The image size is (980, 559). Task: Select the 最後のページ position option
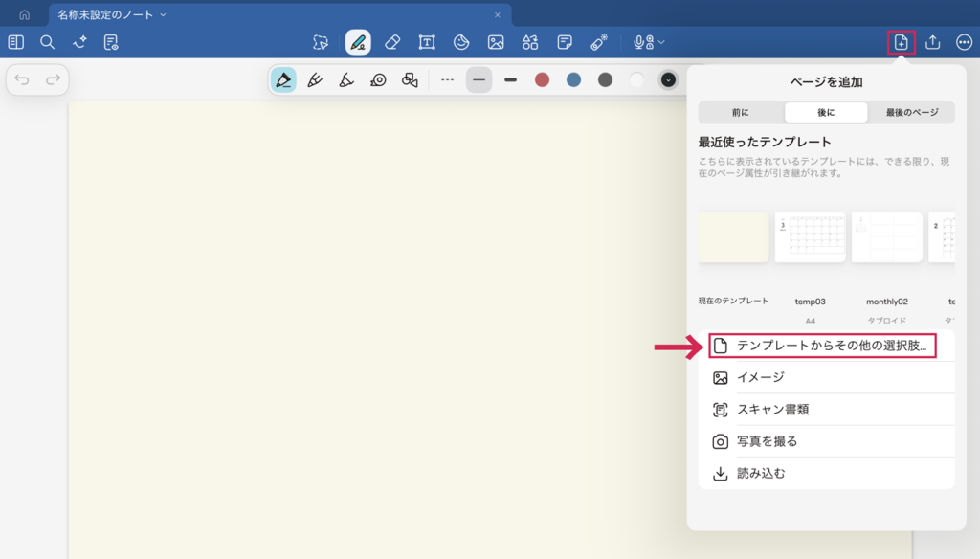pos(911,113)
